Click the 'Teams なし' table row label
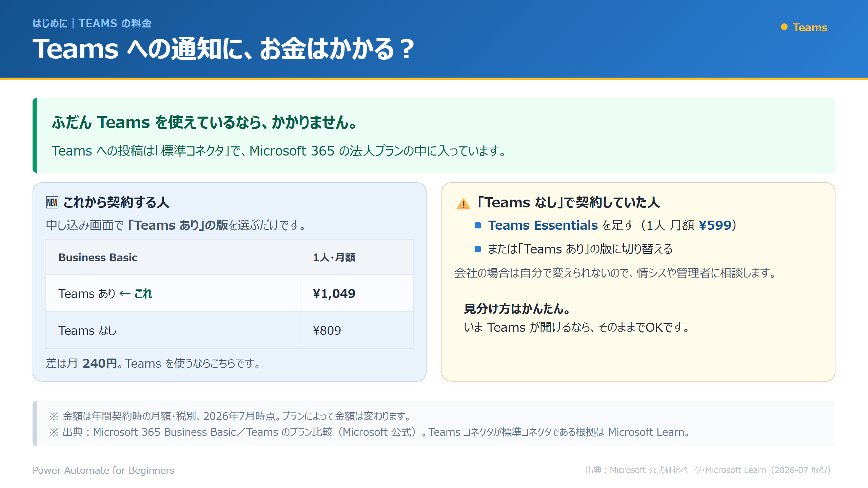Screen dimensions: 868x488 pos(87,330)
